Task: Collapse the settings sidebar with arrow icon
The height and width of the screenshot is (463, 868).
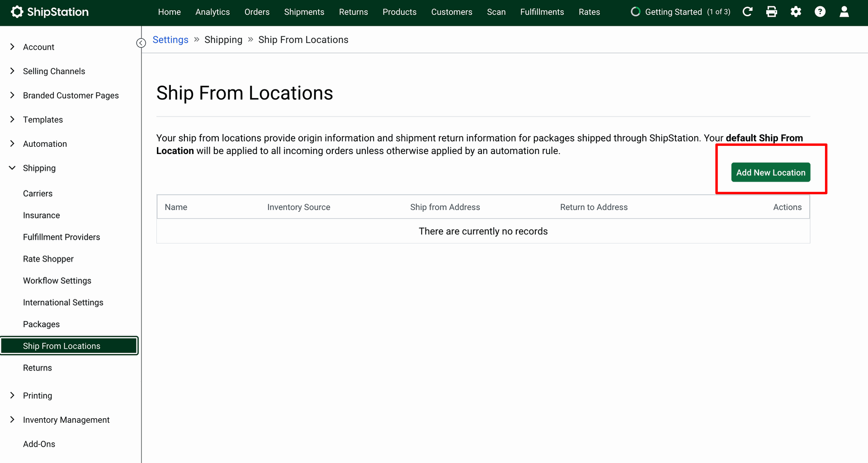Action: point(141,43)
